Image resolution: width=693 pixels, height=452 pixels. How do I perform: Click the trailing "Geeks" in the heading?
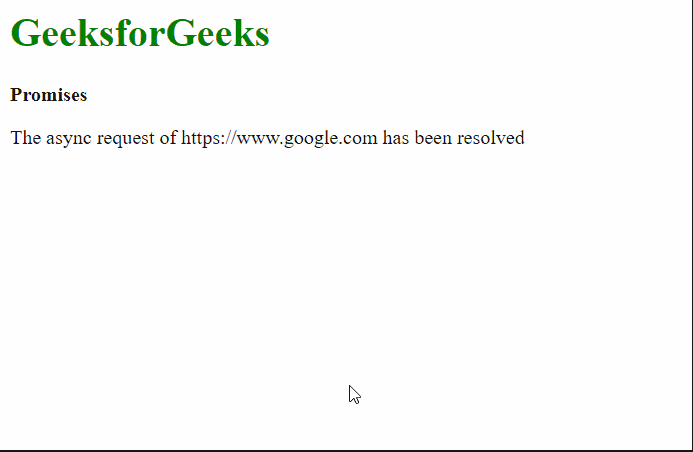(x=217, y=33)
